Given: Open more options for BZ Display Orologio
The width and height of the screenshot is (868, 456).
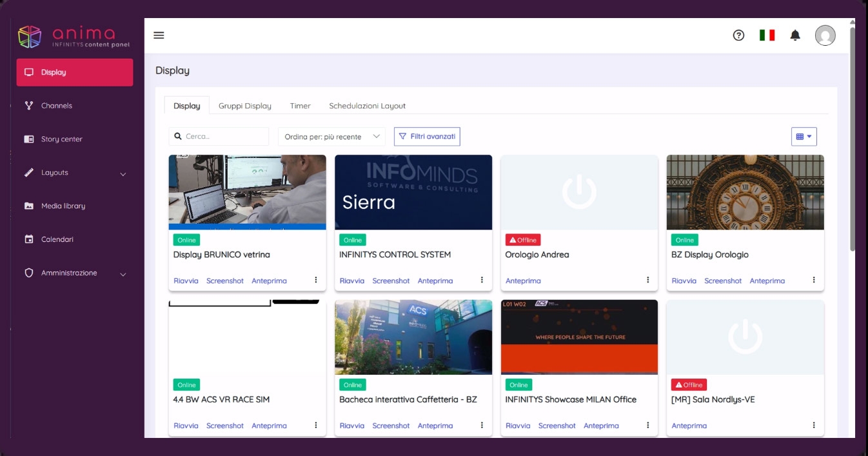Looking at the screenshot, I should tap(814, 280).
